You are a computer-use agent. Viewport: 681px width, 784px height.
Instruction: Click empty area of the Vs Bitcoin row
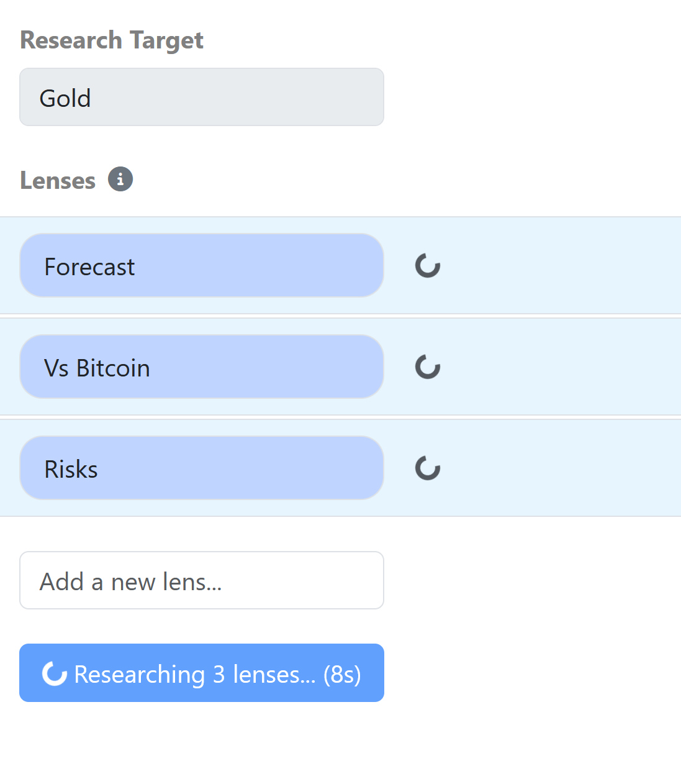tap(559, 367)
